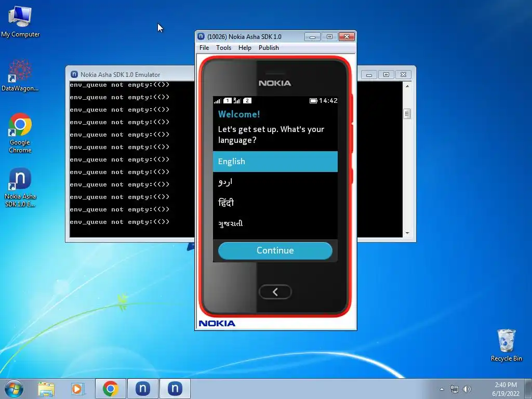Select My Computer desktop icon
532x399 pixels.
(x=20, y=22)
